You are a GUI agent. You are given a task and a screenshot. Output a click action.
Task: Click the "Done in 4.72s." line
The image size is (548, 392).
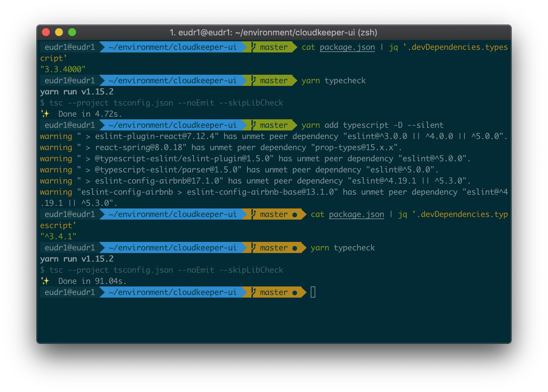[x=81, y=114]
